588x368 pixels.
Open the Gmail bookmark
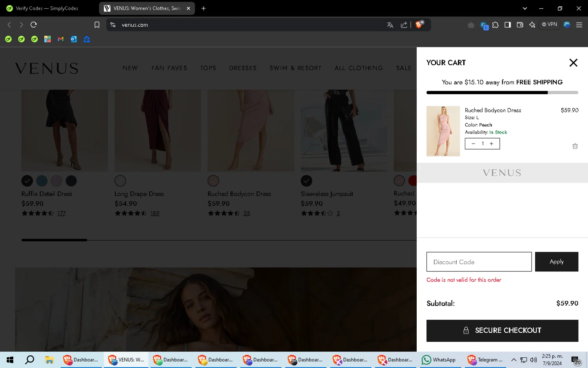click(60, 39)
